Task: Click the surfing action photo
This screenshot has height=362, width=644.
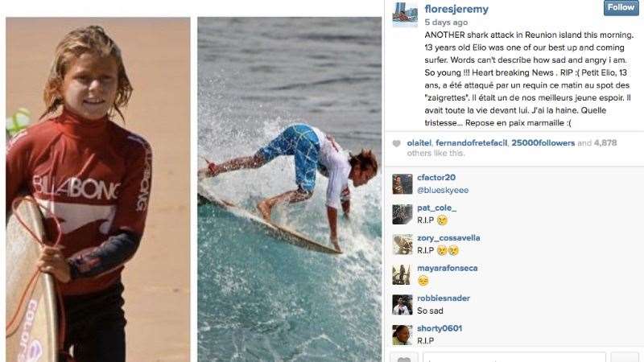Action: [x=289, y=189]
